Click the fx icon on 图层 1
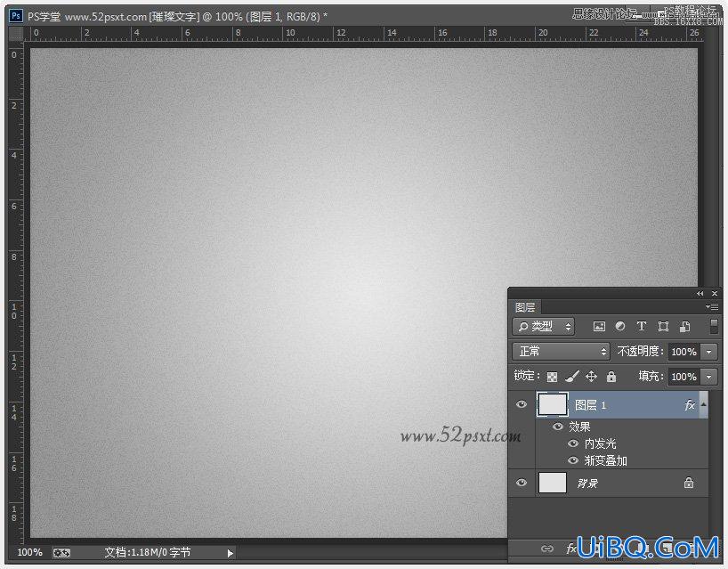 pos(690,405)
